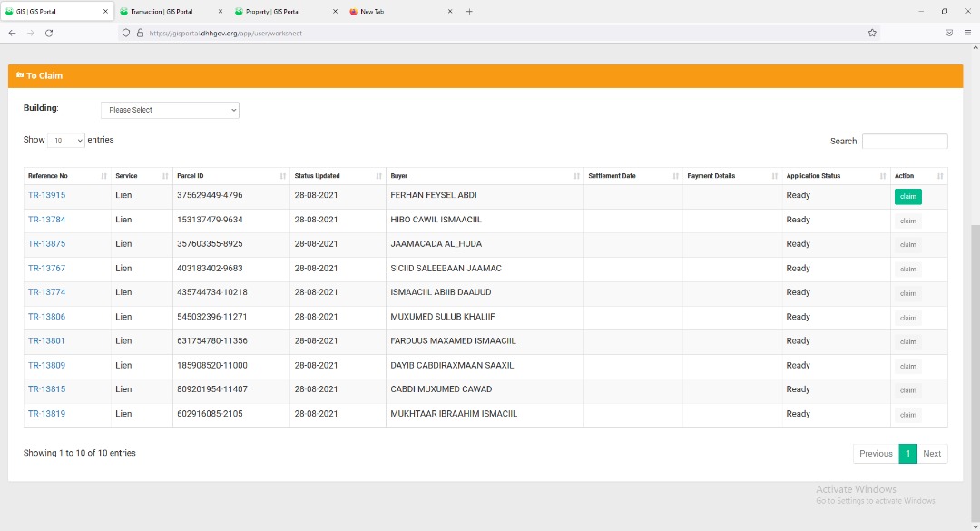980x531 pixels.
Task: Claim the TR-13815 application
Action: [907, 390]
